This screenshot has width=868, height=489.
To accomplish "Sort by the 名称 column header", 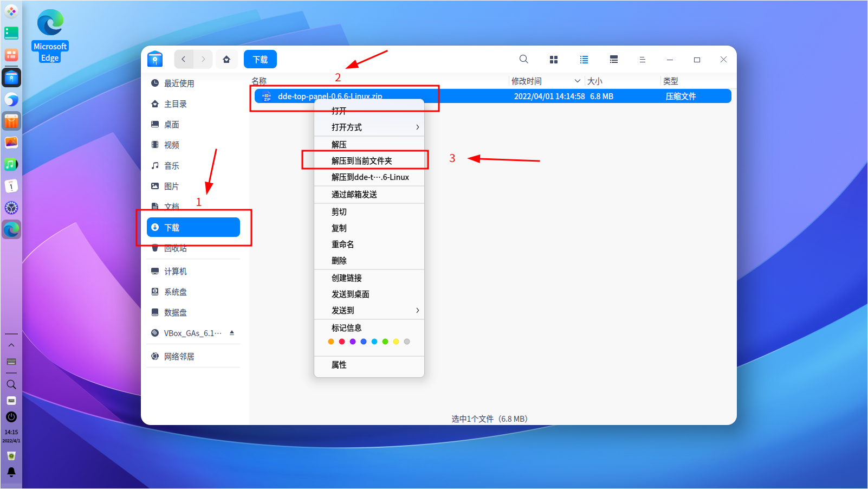I will 259,81.
